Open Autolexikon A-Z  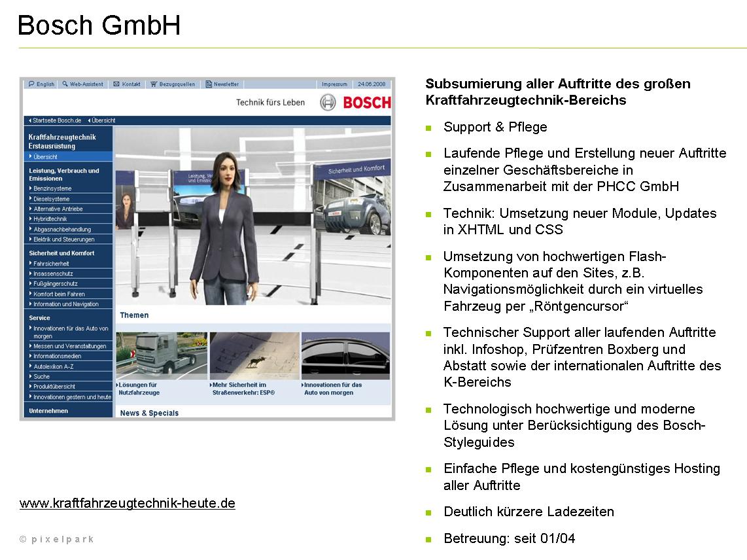(51, 366)
